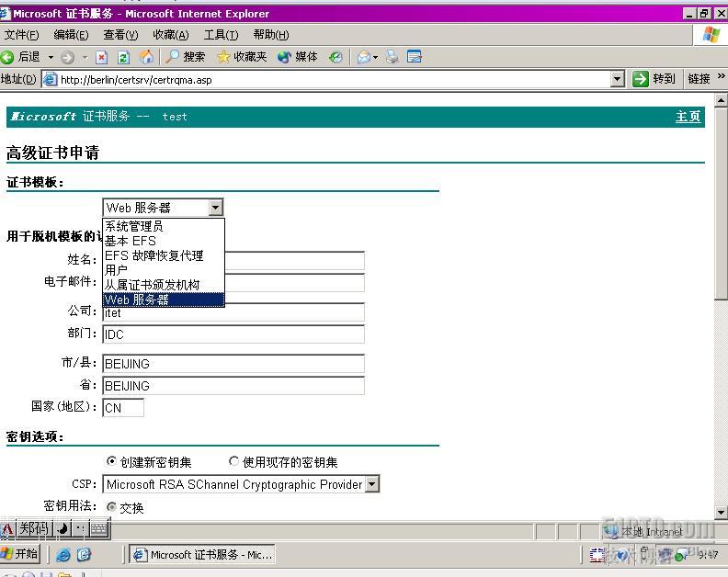Click the page scrollbar up arrow
Viewport: 728px width, 577px height.
721,100
